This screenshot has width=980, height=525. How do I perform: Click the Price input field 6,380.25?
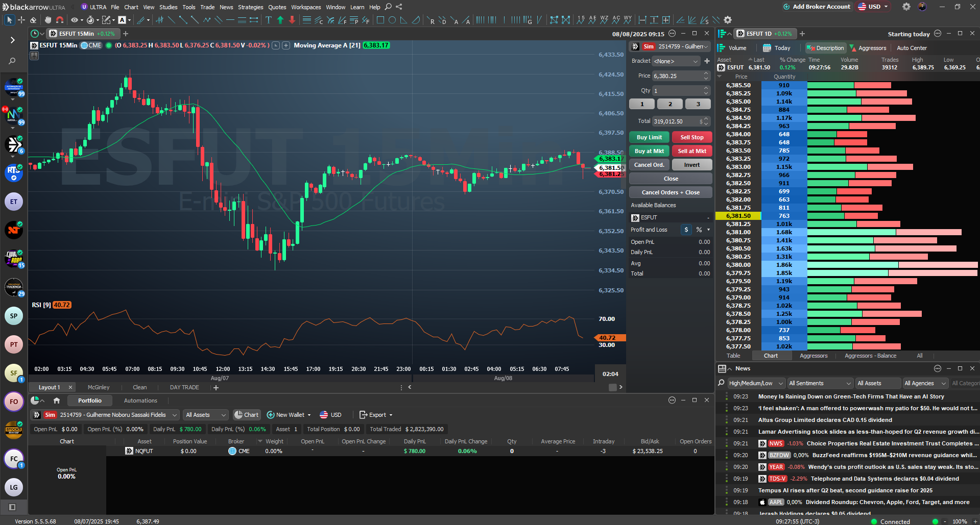[x=681, y=76]
